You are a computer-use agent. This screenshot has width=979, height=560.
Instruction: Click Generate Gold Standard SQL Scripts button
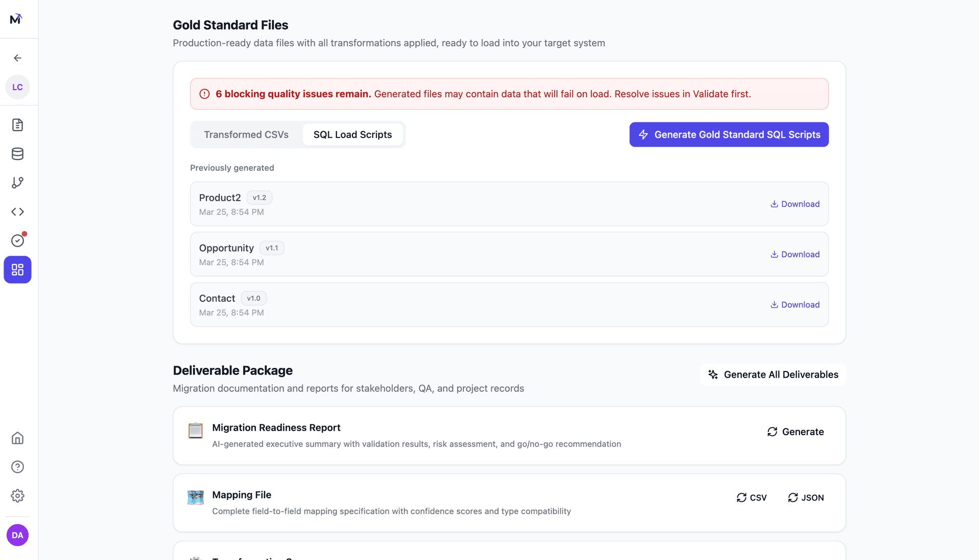tap(729, 135)
